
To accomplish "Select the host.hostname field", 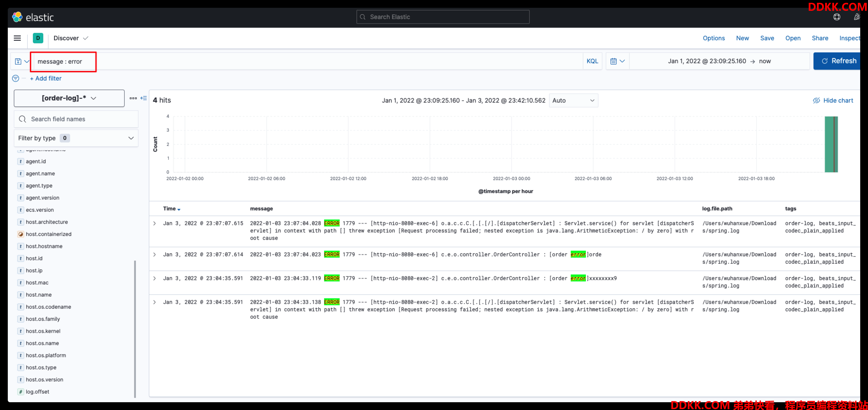I will click(44, 246).
